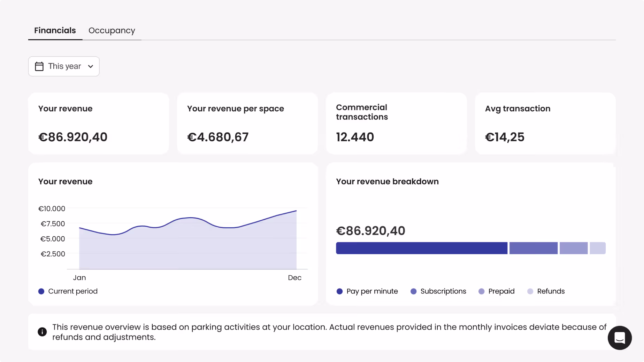Click the revenue overview disclaimer text

point(329,332)
